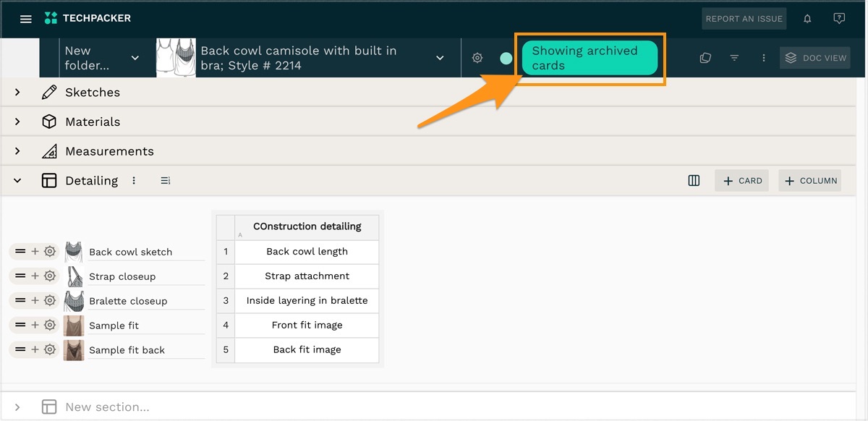
Task: Open the filter icon in header
Action: 734,58
